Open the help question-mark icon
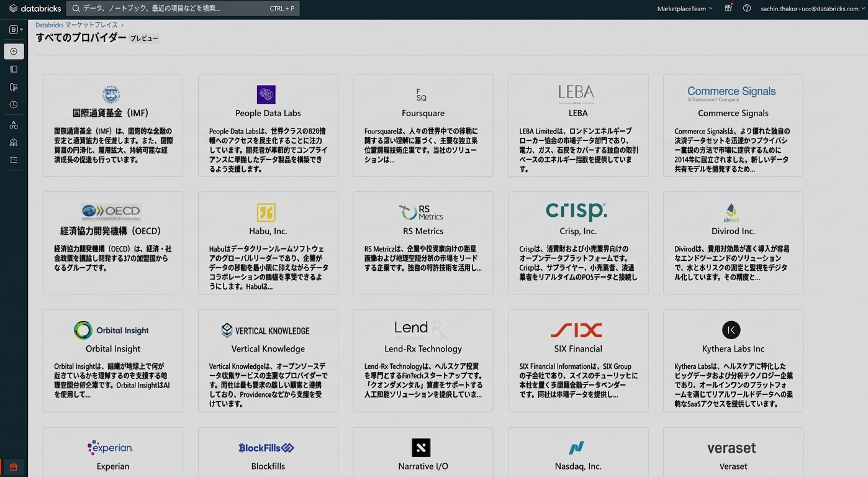 point(747,9)
